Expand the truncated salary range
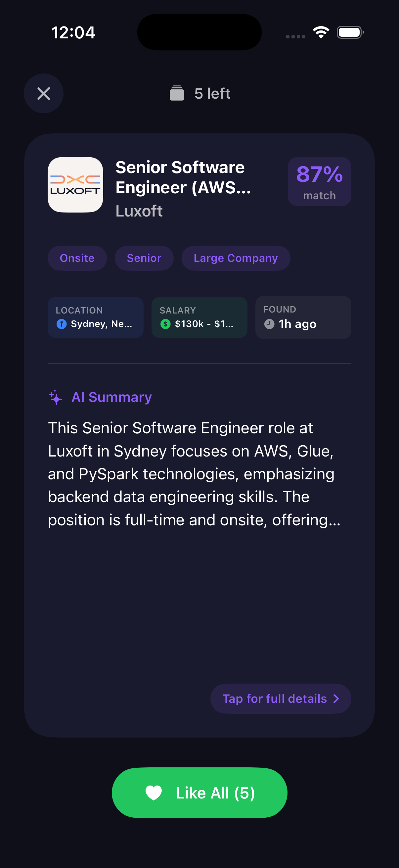399x868 pixels. point(204,324)
